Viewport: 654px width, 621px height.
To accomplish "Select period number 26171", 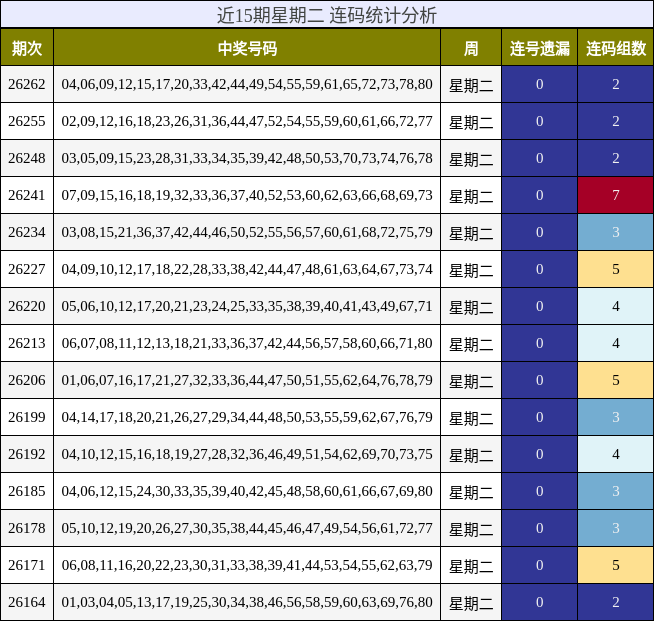I will (x=27, y=565).
